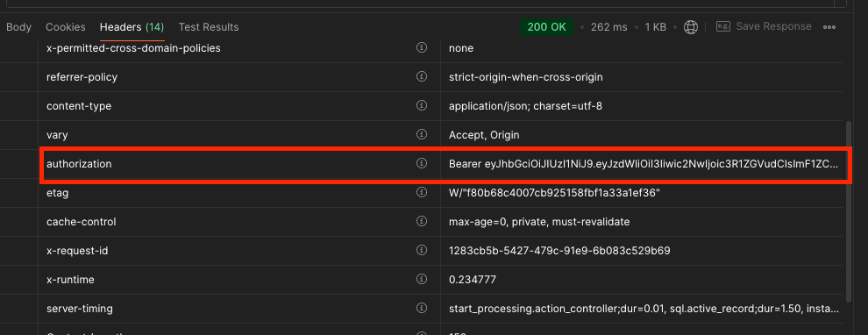Open the Test Results tab
Image resolution: width=868 pixels, height=335 pixels.
pyautogui.click(x=208, y=26)
